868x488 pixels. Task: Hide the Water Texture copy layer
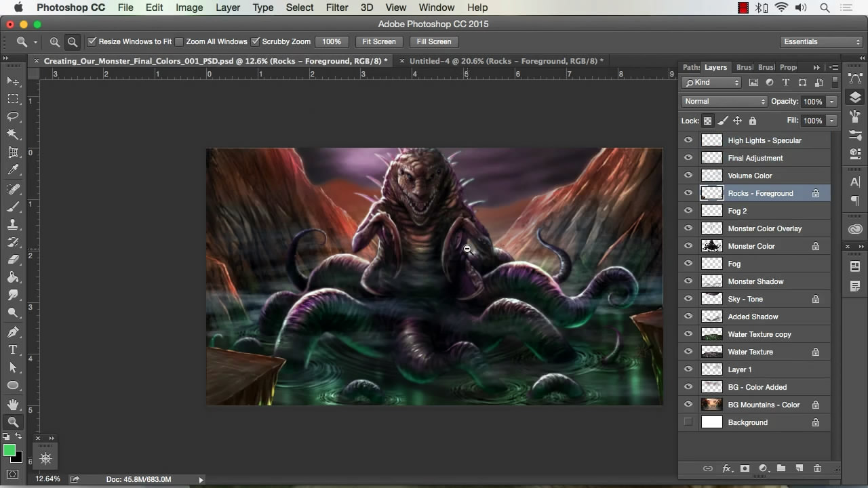tap(688, 334)
